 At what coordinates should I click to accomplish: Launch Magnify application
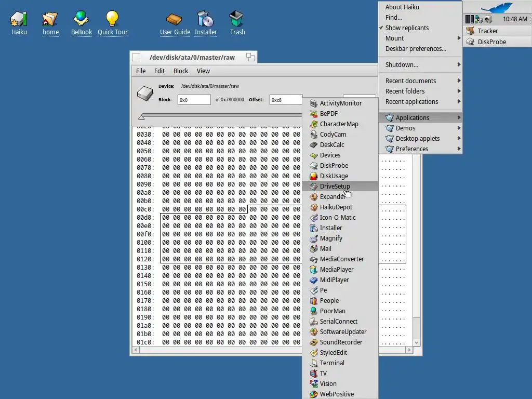click(340, 238)
